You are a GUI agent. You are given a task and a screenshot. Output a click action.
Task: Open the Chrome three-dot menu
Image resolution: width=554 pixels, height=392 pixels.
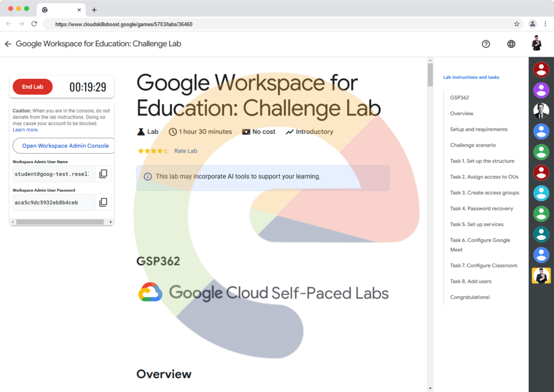click(545, 24)
